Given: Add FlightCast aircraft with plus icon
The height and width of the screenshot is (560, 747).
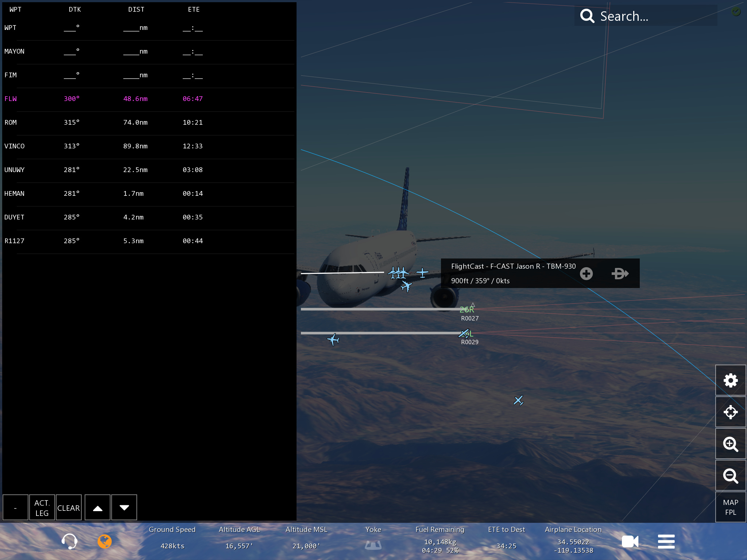Looking at the screenshot, I should click(x=586, y=273).
